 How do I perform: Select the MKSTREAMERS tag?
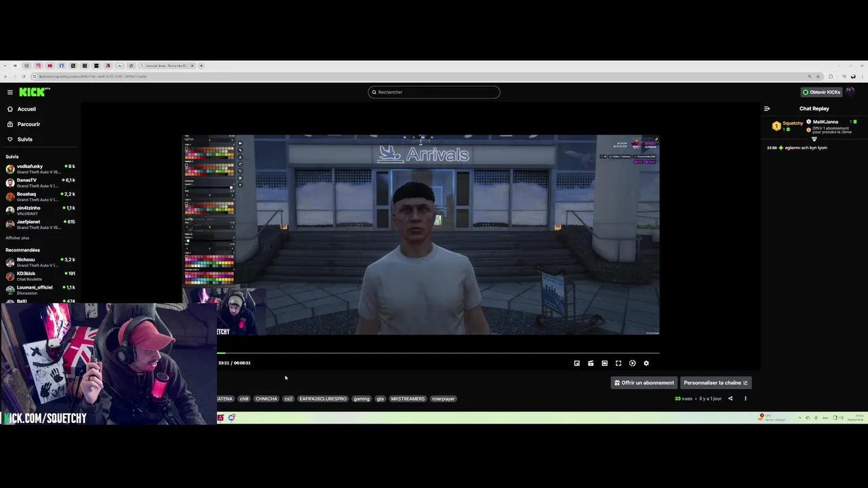click(408, 399)
